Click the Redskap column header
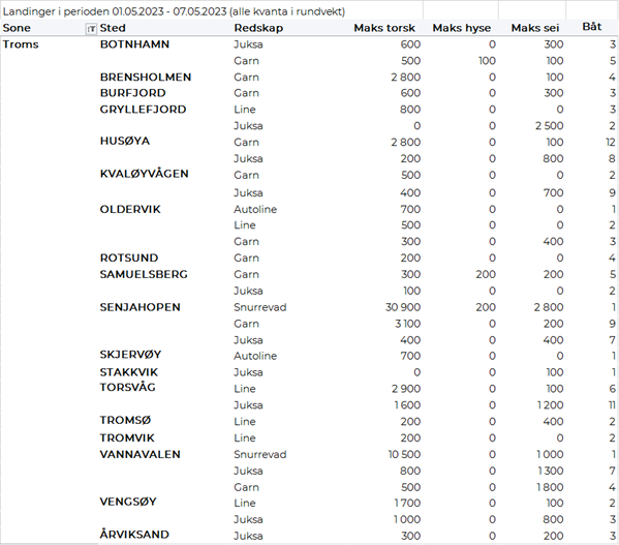This screenshot has width=619, height=545. tap(258, 28)
